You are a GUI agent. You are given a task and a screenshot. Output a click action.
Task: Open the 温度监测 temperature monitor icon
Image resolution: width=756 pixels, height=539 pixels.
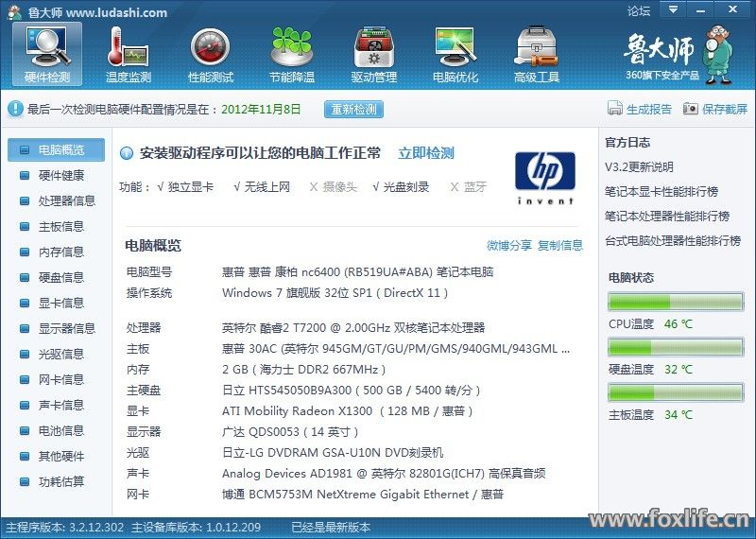click(x=129, y=53)
